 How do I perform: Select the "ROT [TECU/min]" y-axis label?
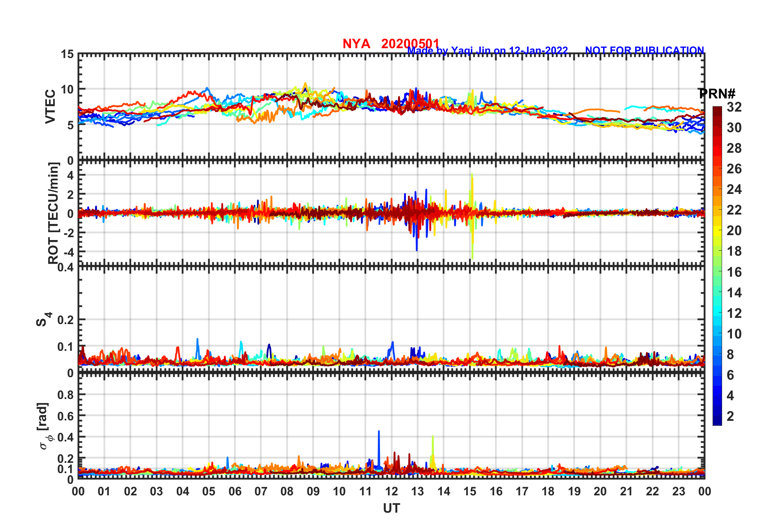(53, 213)
